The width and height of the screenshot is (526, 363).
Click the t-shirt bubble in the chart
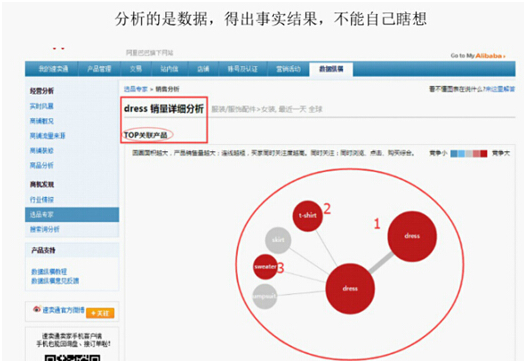click(308, 216)
